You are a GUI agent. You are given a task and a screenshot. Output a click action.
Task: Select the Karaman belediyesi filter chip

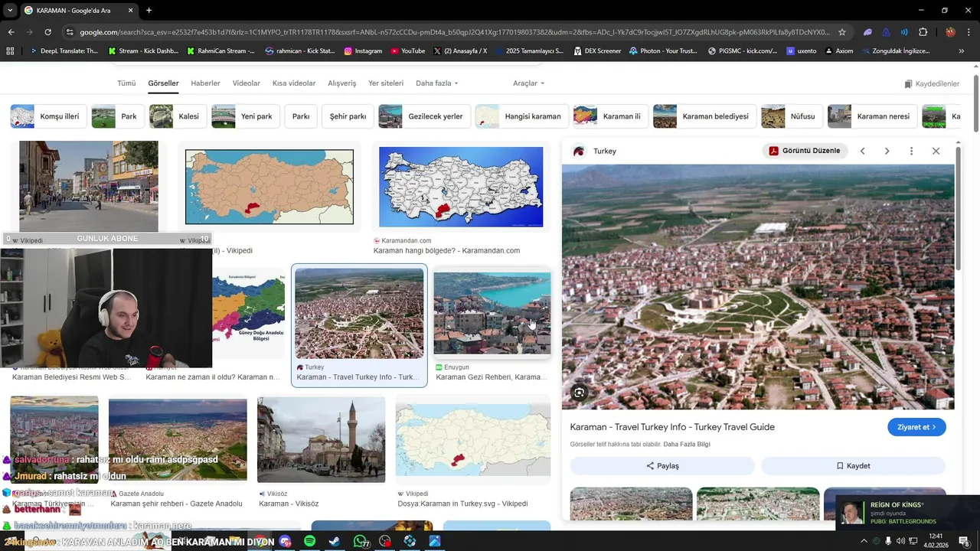point(704,116)
